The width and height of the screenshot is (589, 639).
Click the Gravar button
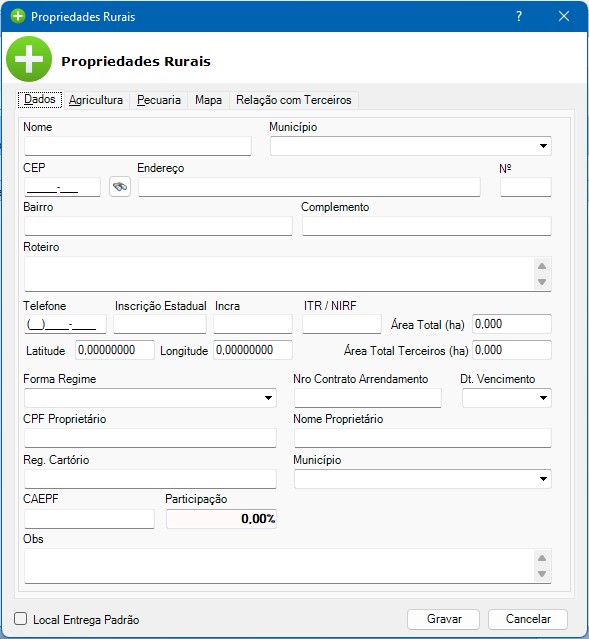pyautogui.click(x=443, y=619)
